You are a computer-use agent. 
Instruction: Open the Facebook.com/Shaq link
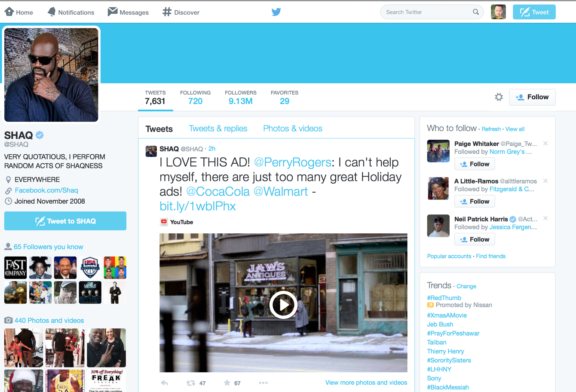[46, 190]
